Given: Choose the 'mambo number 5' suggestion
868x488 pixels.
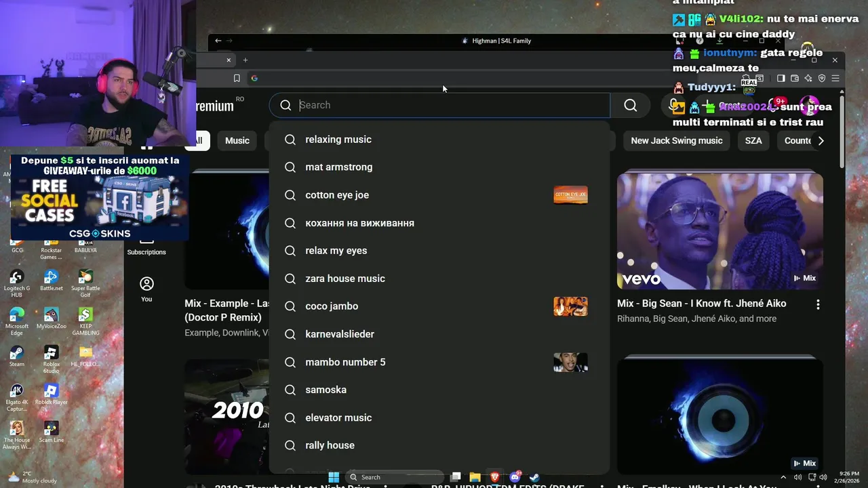Looking at the screenshot, I should click(x=439, y=362).
